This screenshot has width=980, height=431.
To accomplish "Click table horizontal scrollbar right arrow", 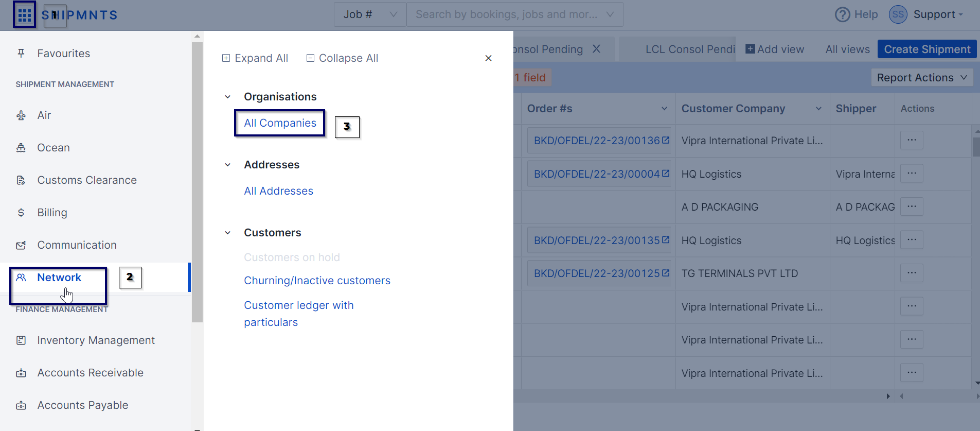I will [x=888, y=396].
